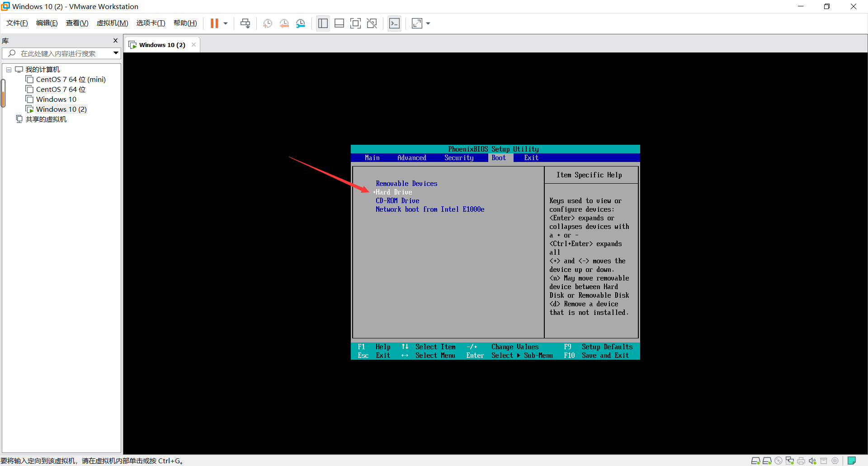Restore down the VMware Workstation window
This screenshot has height=466, width=868.
coord(827,6)
